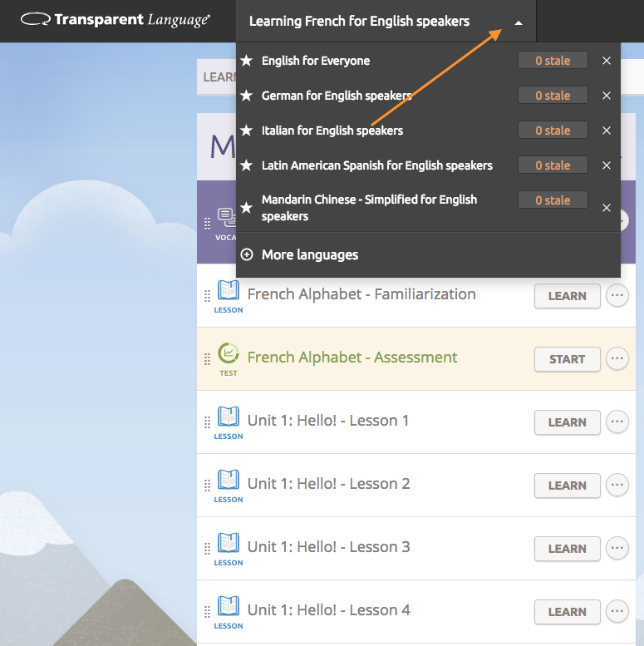
Task: Click START for French Alphabet - Assessment
Action: point(568,359)
